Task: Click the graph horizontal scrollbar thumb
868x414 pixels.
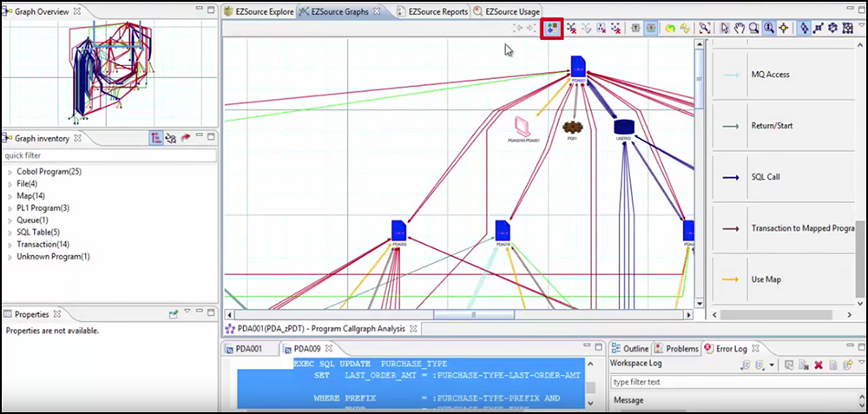Action: coord(474,314)
